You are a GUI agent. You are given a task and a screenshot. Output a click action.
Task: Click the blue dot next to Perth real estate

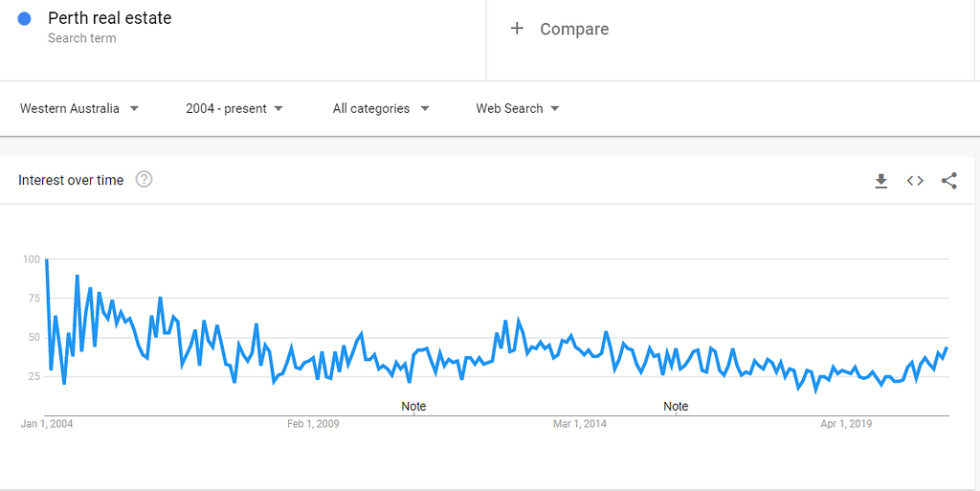click(25, 19)
